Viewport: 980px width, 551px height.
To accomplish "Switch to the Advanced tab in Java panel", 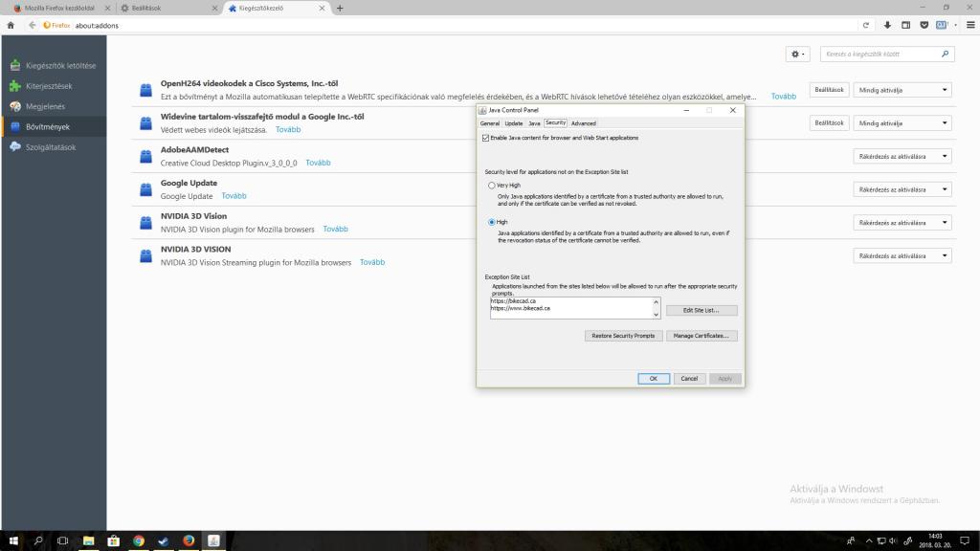I will tap(583, 123).
